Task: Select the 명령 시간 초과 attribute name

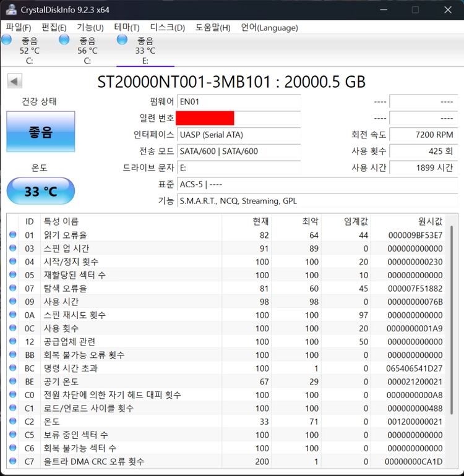Action: tap(71, 368)
